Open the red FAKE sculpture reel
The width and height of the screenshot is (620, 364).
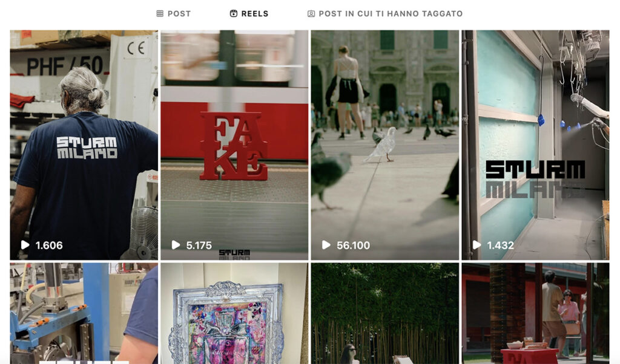pos(234,145)
